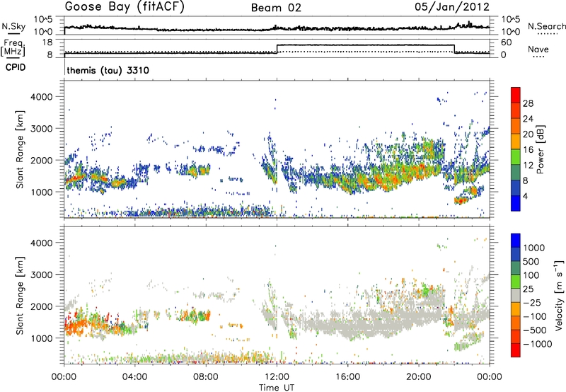This screenshot has height=392, width=566.
Task: Click the "16" label on Power scale
Action: click(x=528, y=150)
